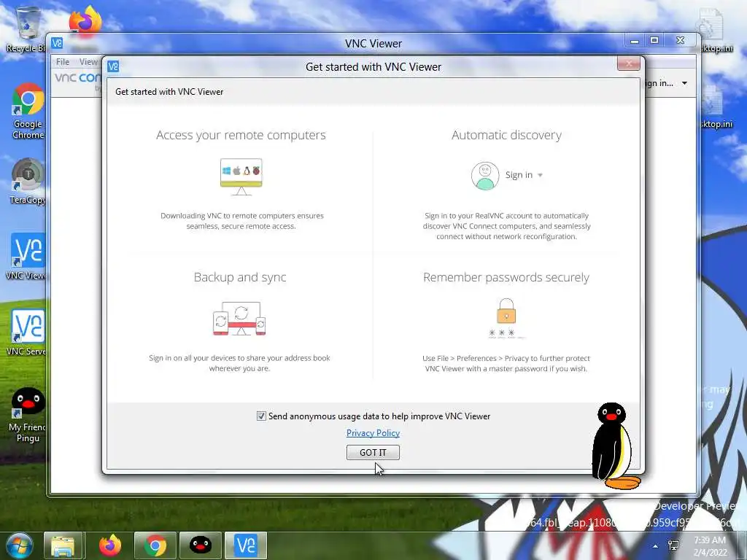This screenshot has height=560, width=747.
Task: Select the Firefox desktop icon
Action: (85, 23)
